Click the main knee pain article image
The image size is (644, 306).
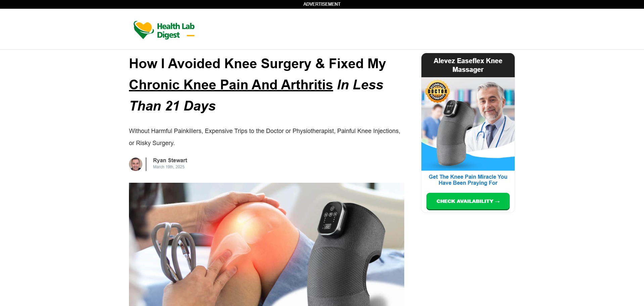coord(266,244)
